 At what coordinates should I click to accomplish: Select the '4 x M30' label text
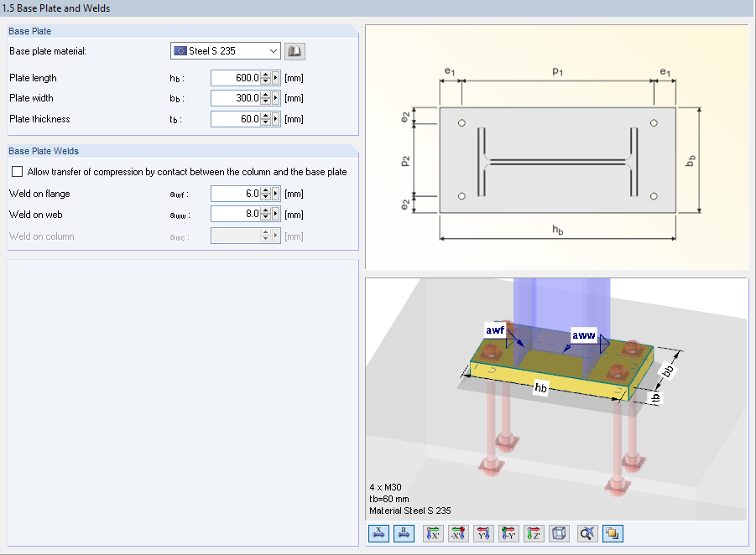(387, 486)
